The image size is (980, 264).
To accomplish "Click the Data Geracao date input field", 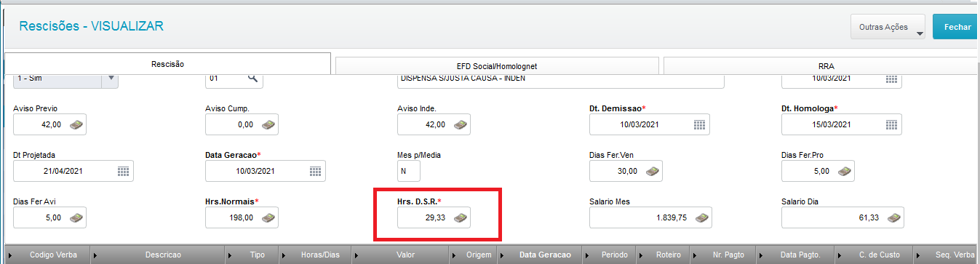I will click(266, 171).
